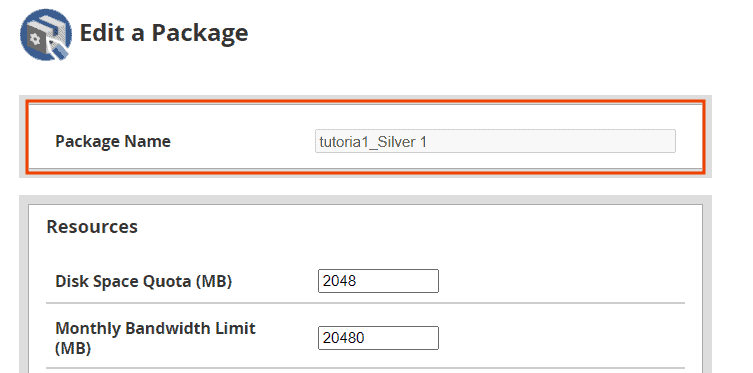Select the gear symbol inside the package icon
Viewport: 753px width, 373px height.
[x=35, y=40]
